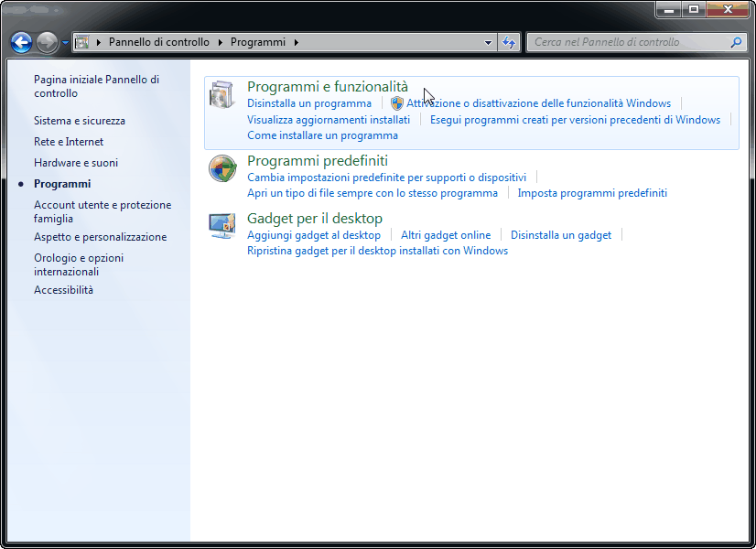Viewport: 756px width, 549px height.
Task: Open Account utente e protezione famiglia
Action: (103, 211)
